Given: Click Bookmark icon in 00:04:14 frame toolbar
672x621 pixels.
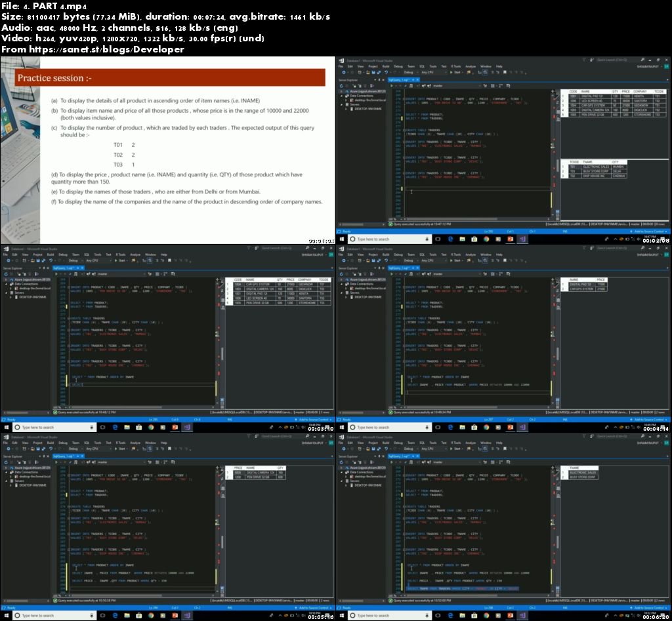Looking at the screenshot, I should [x=505, y=260].
